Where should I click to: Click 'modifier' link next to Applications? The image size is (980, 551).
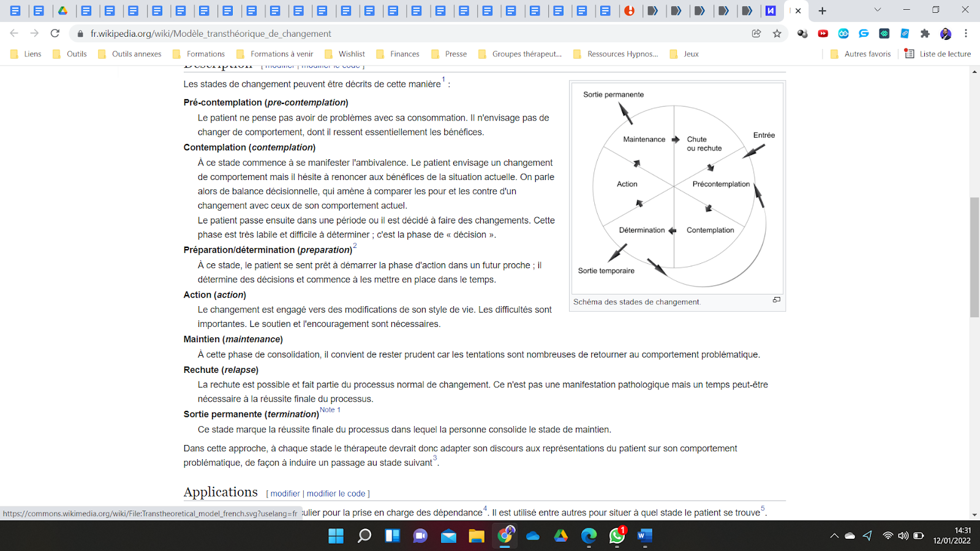pyautogui.click(x=285, y=493)
